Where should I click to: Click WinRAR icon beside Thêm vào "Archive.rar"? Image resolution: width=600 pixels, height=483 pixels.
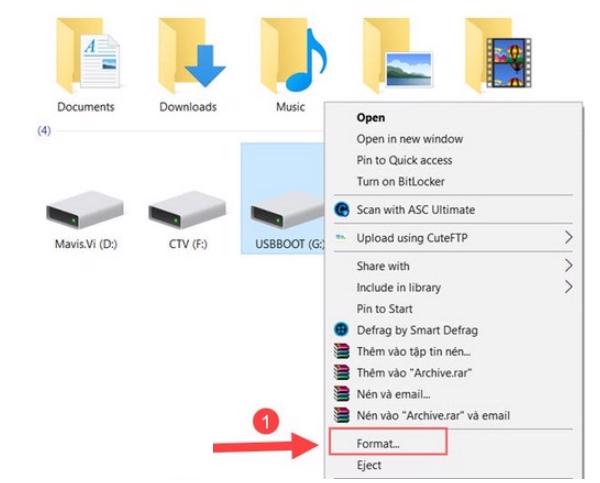click(341, 372)
